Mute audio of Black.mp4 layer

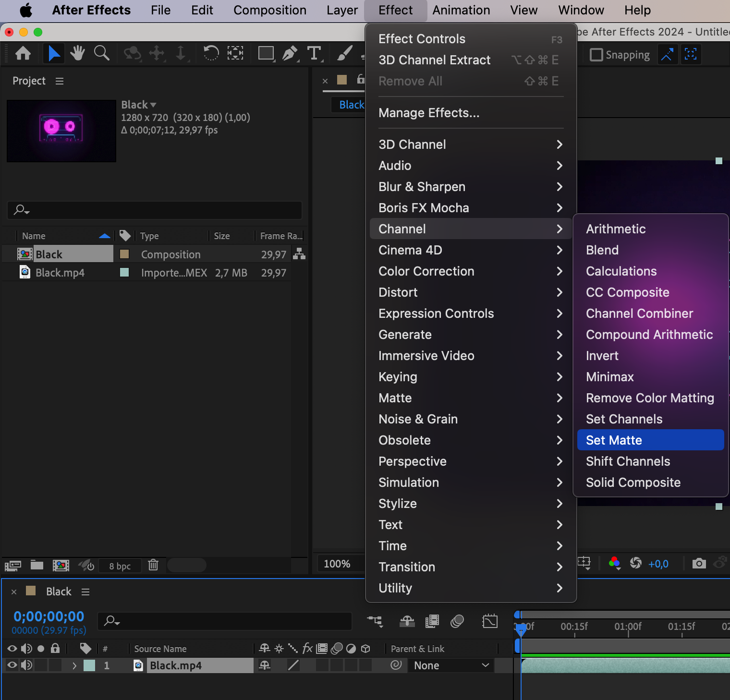[x=26, y=665]
